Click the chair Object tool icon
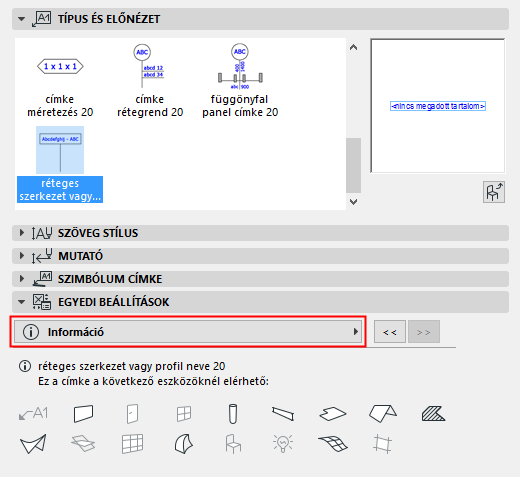Image resolution: width=520 pixels, height=477 pixels. point(233,444)
